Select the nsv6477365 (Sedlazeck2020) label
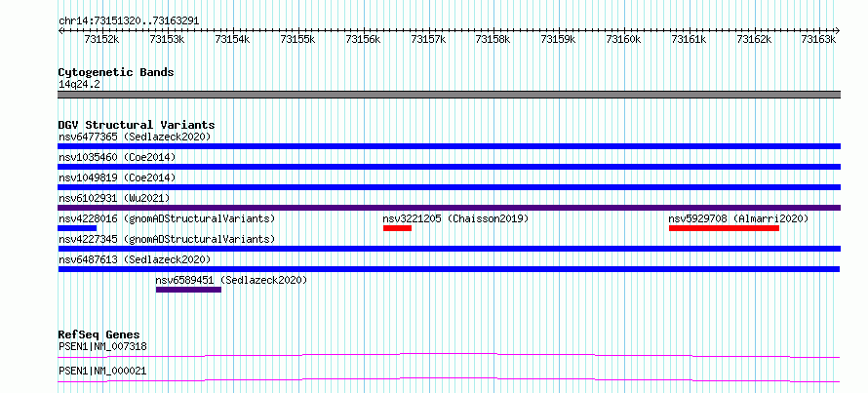This screenshot has width=868, height=393. pyautogui.click(x=135, y=137)
